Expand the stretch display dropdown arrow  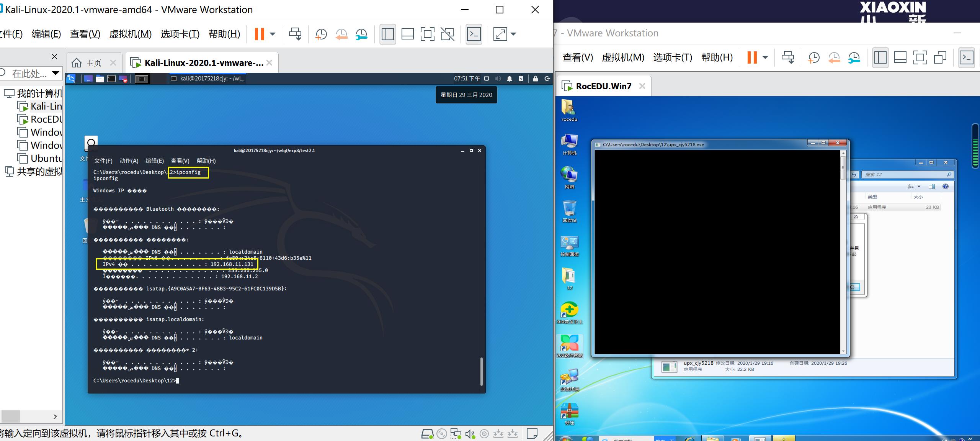click(x=513, y=34)
